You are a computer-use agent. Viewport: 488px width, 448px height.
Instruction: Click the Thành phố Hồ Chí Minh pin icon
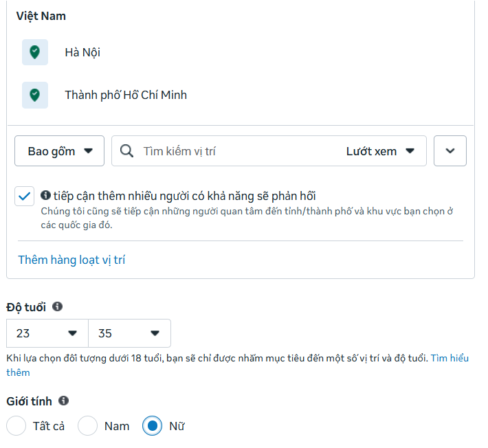click(x=35, y=95)
